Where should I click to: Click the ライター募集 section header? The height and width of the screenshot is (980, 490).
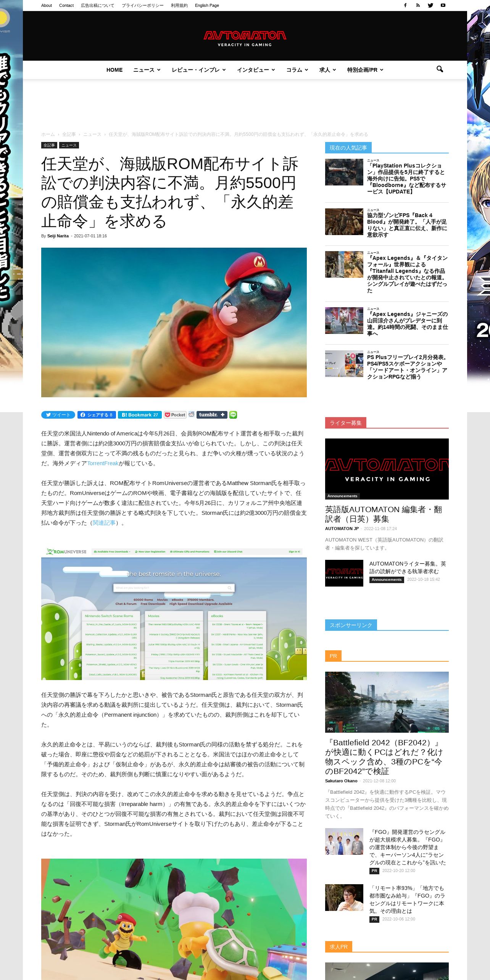pos(346,423)
